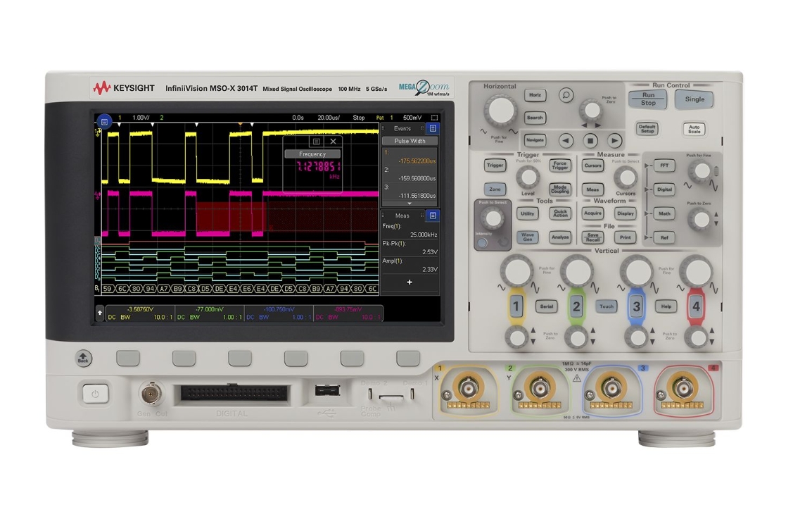This screenshot has width=812, height=505.
Task: Click the frame icon at display top-right
Action: point(435,118)
